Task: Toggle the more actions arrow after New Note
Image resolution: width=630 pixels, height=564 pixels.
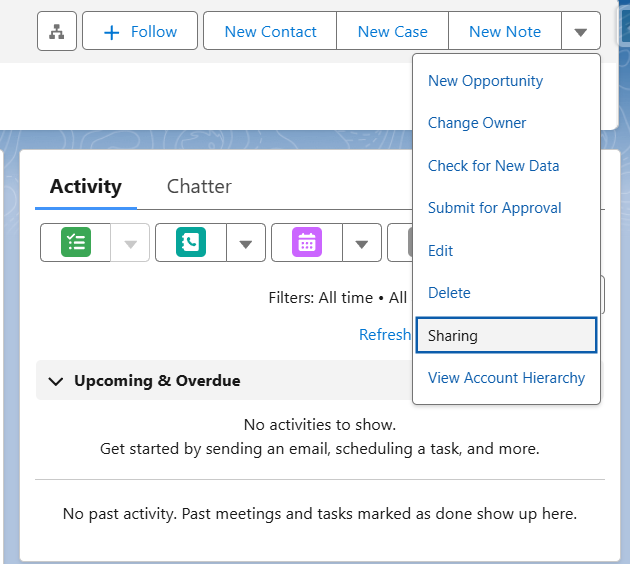Action: (581, 31)
